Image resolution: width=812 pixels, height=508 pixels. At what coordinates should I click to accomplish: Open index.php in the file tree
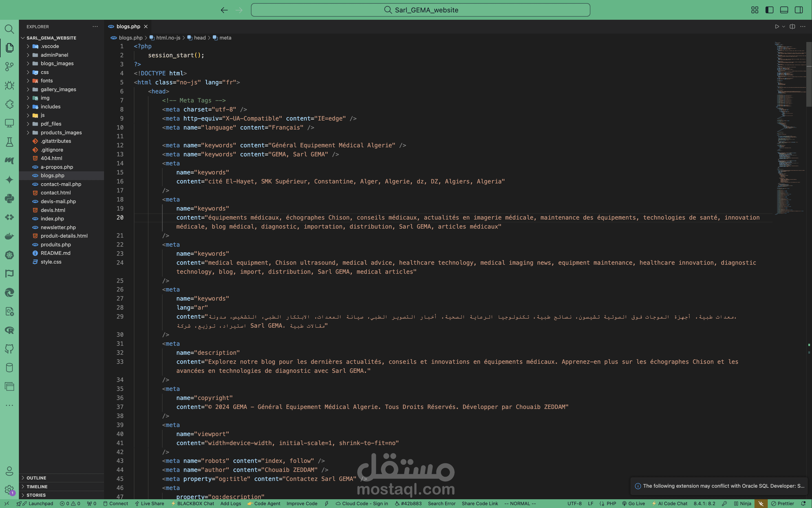(61, 218)
